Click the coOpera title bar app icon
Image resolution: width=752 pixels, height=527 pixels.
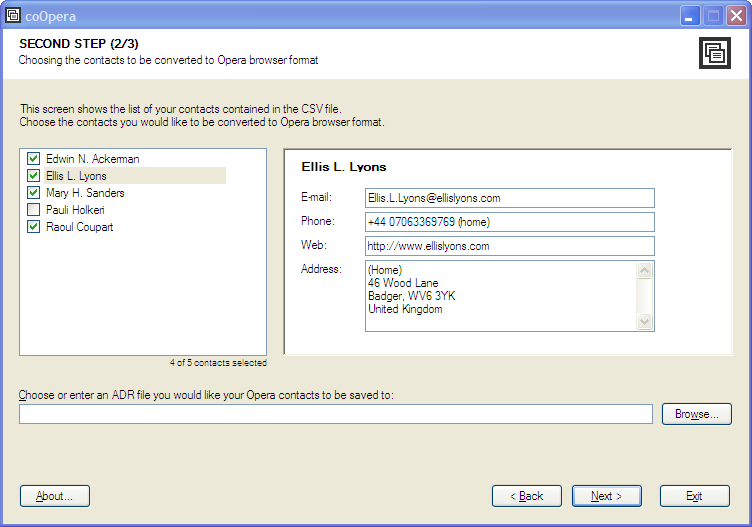(13, 16)
